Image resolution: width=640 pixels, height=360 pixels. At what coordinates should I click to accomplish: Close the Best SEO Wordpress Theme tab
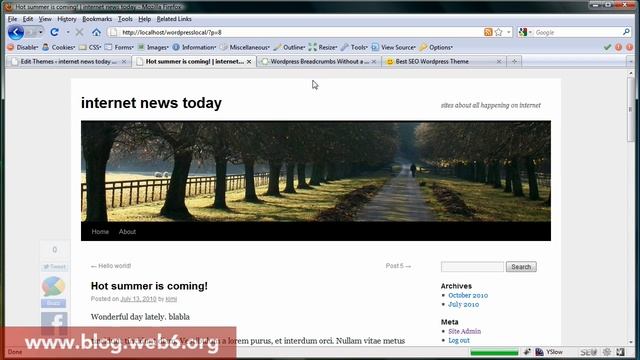pyautogui.click(x=499, y=62)
